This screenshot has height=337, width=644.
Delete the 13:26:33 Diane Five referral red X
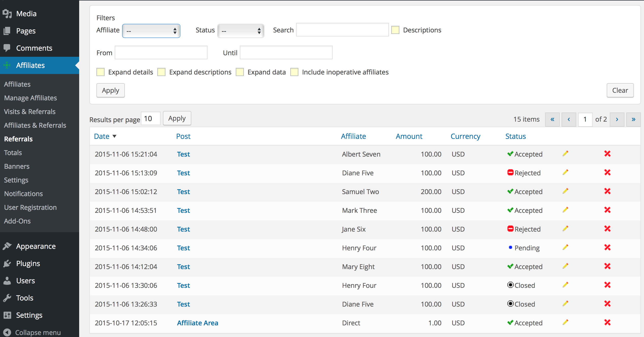pyautogui.click(x=607, y=304)
